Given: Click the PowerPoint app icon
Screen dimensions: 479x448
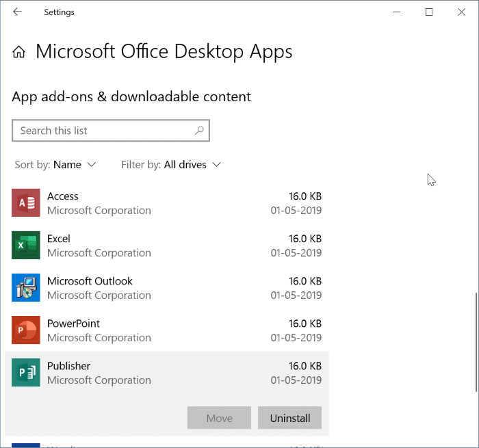Looking at the screenshot, I should [x=26, y=330].
